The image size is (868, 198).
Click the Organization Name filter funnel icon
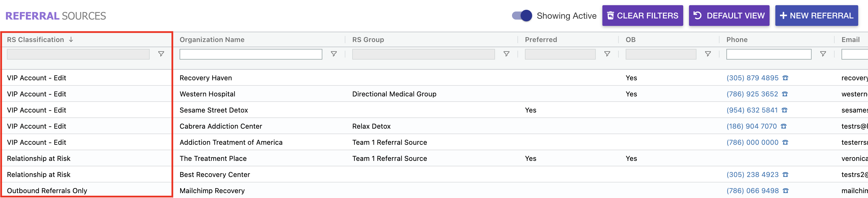pyautogui.click(x=334, y=54)
